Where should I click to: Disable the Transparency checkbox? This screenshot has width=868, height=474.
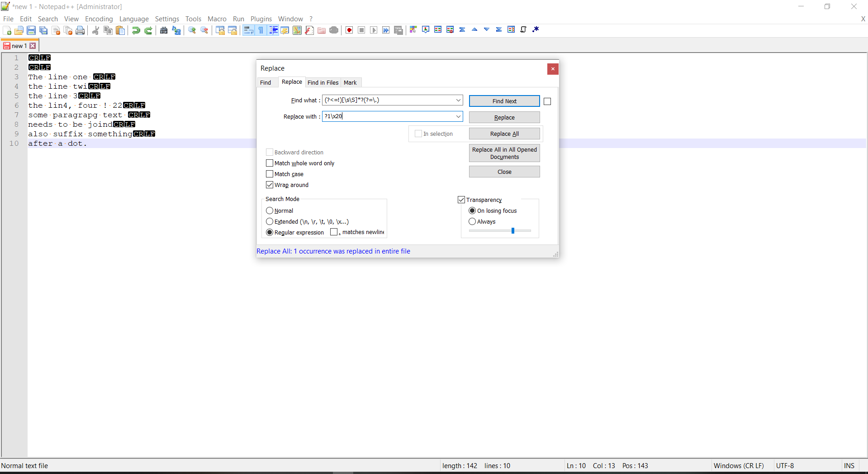(461, 200)
